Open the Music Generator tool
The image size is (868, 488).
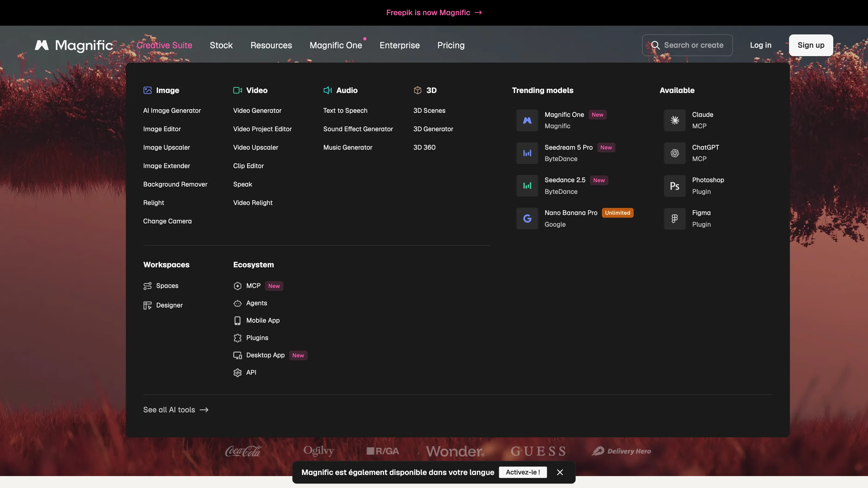pyautogui.click(x=348, y=147)
